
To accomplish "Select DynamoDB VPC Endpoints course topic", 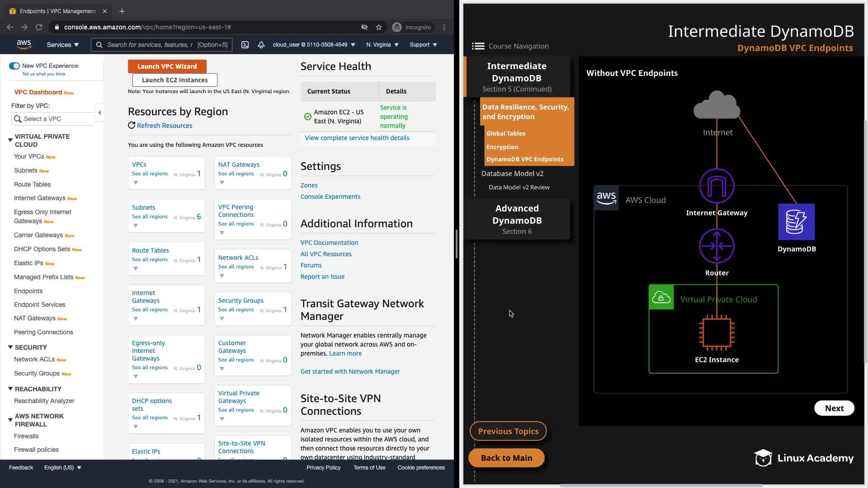I will click(x=524, y=159).
